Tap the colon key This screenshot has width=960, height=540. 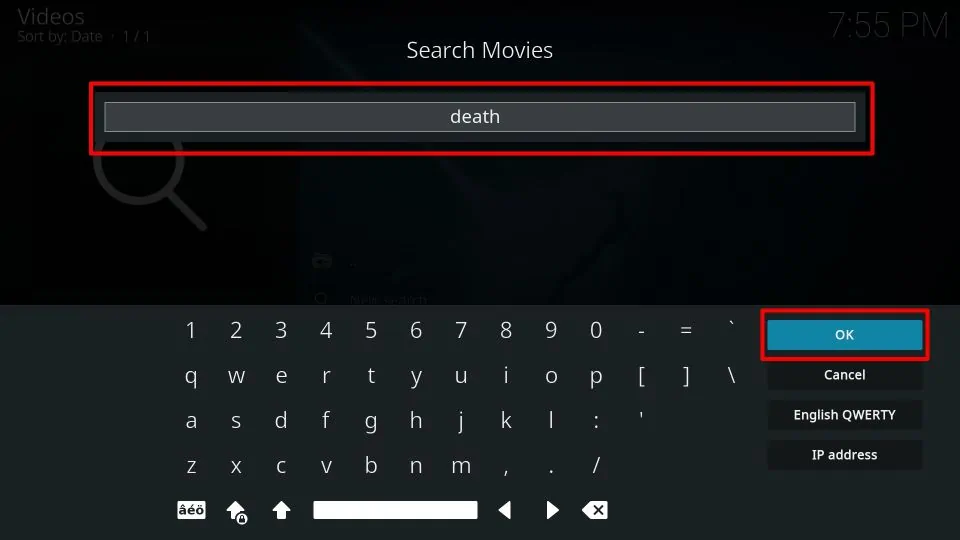(x=596, y=421)
